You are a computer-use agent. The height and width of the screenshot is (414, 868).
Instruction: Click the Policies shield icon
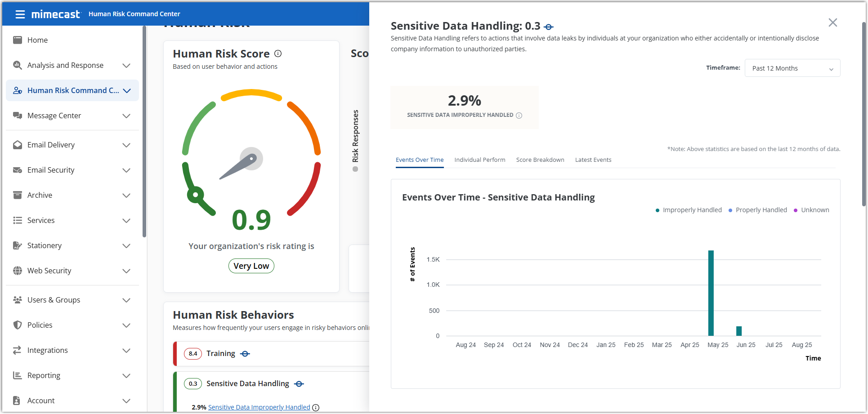[x=18, y=325]
